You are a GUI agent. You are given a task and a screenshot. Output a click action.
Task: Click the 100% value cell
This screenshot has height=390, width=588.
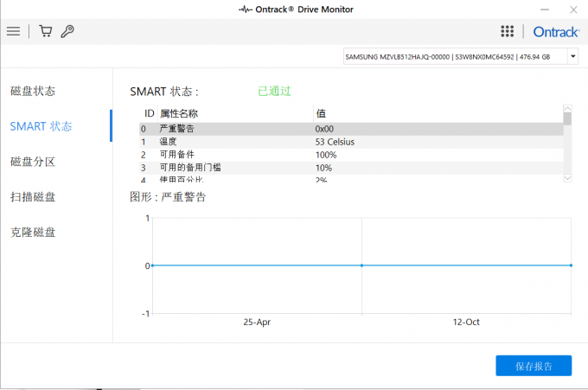[x=326, y=155]
